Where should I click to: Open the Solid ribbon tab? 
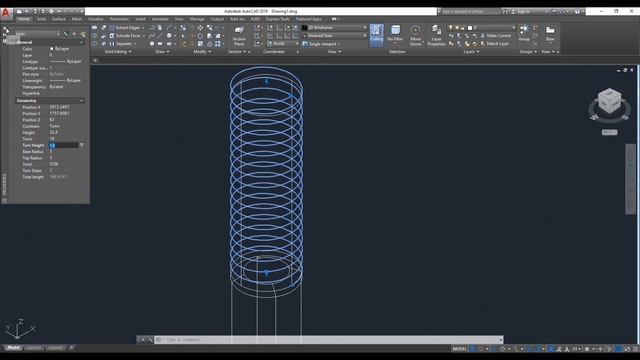pos(41,19)
